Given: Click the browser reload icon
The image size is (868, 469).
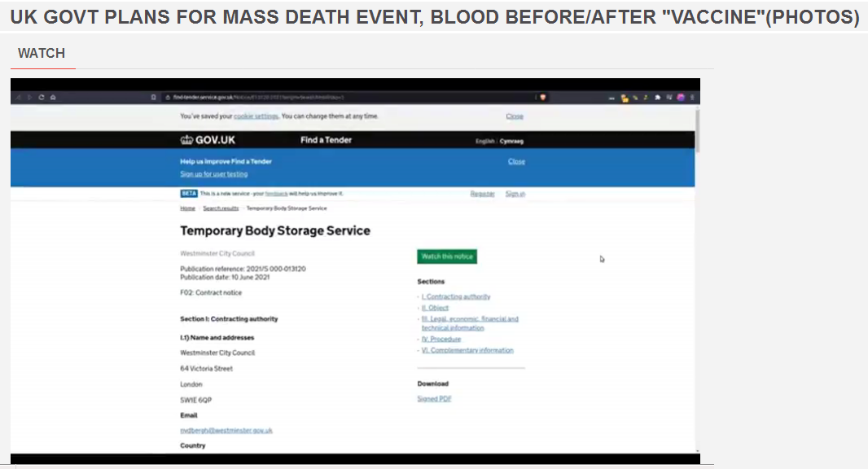Looking at the screenshot, I should pyautogui.click(x=41, y=97).
